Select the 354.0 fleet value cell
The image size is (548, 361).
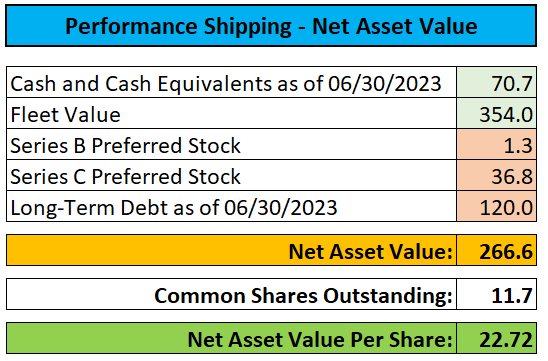[496, 113]
